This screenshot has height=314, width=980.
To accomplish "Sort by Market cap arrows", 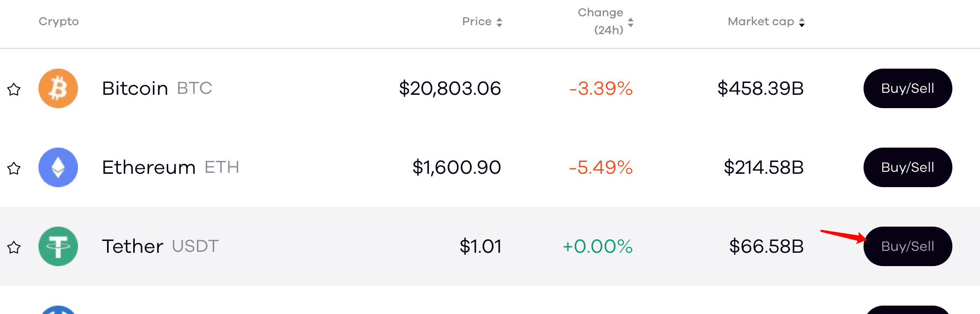I will click(802, 22).
